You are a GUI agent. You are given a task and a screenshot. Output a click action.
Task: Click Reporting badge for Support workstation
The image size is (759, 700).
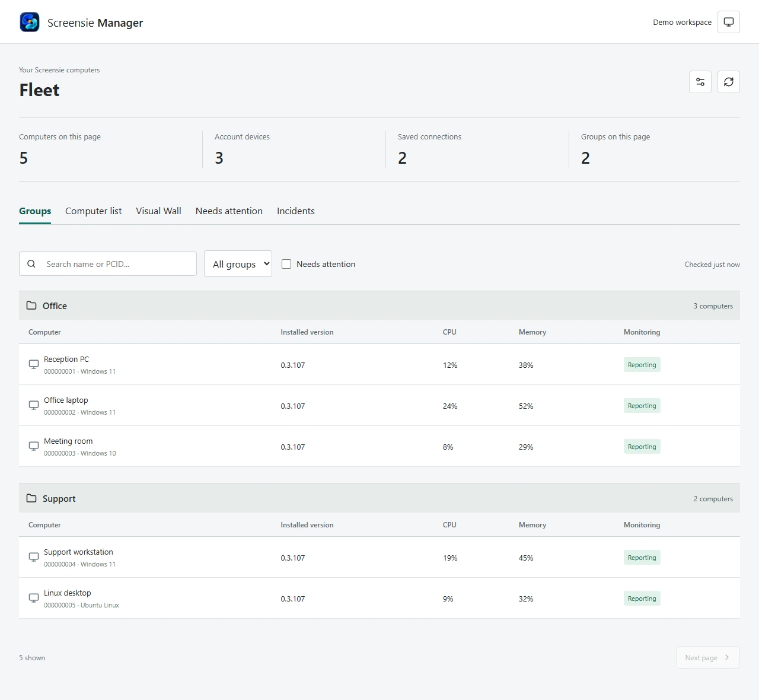(x=642, y=558)
